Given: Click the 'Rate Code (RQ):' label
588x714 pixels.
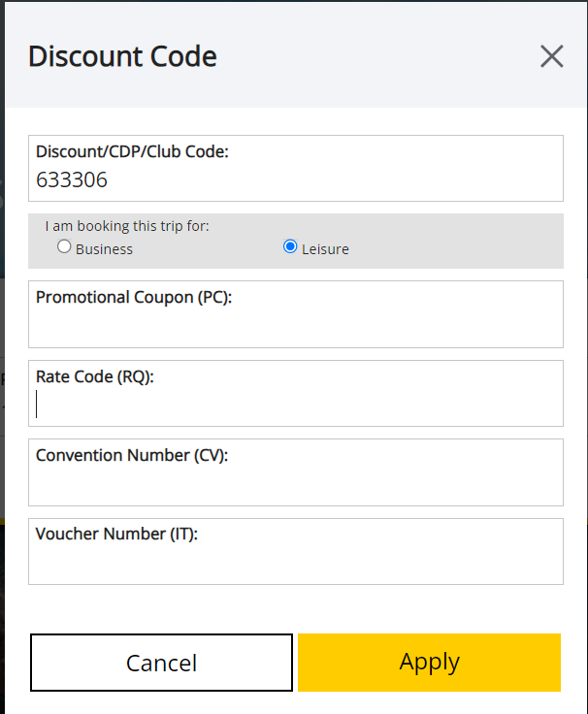Looking at the screenshot, I should point(95,376).
